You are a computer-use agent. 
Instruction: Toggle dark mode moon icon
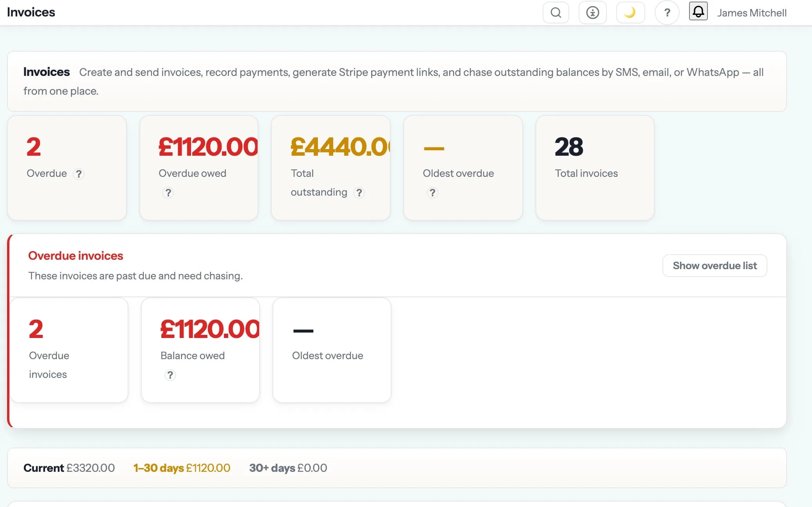[630, 13]
